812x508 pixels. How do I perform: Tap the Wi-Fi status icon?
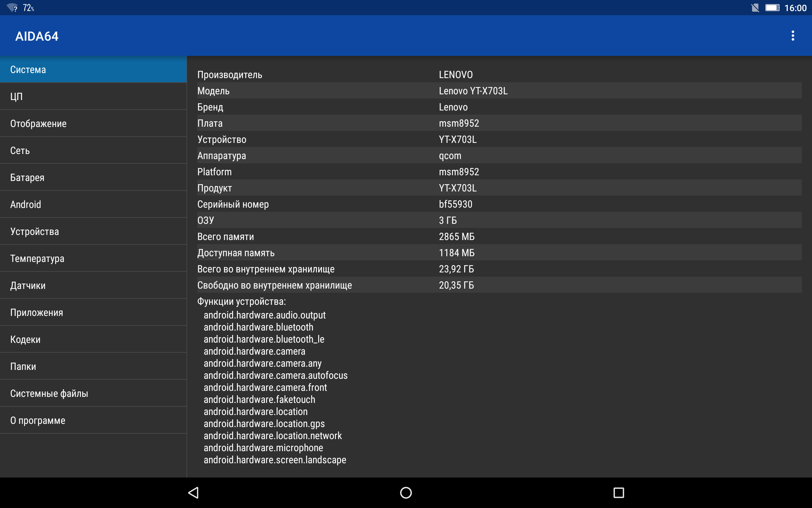tap(12, 7)
